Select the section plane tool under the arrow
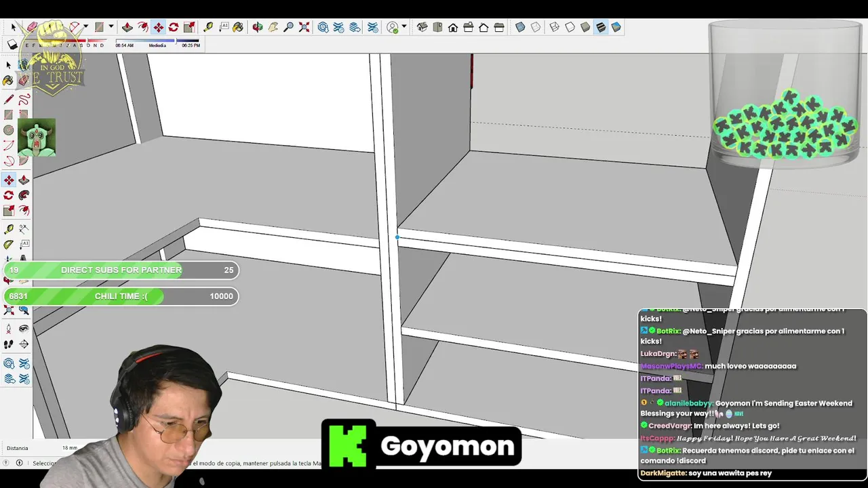 coord(13,44)
